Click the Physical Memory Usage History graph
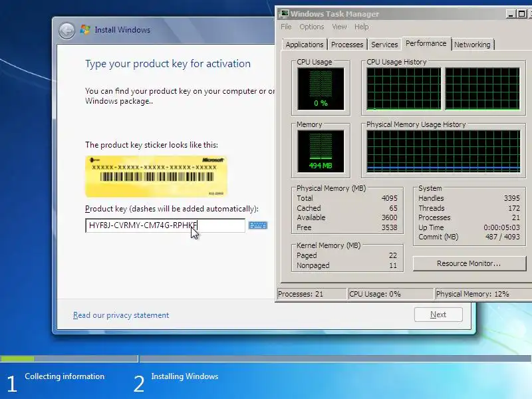Image resolution: width=532 pixels, height=399 pixels. point(443,152)
